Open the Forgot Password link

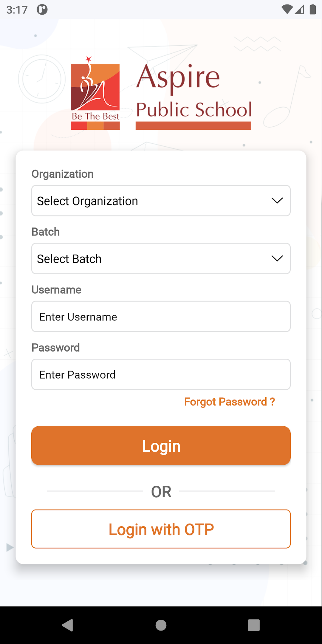click(x=230, y=402)
